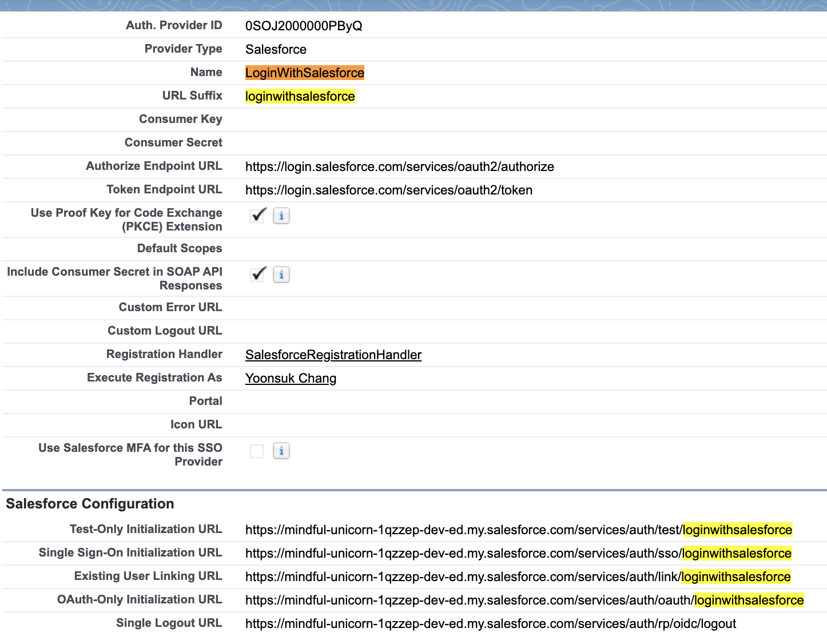Disable Include Consumer Secret in SOAP API Responses
Screen dimensions: 827x644
click(257, 274)
